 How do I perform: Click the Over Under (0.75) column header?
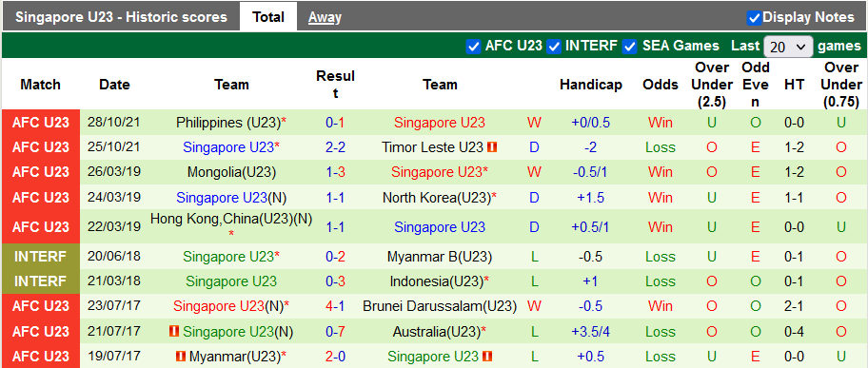[x=841, y=85]
